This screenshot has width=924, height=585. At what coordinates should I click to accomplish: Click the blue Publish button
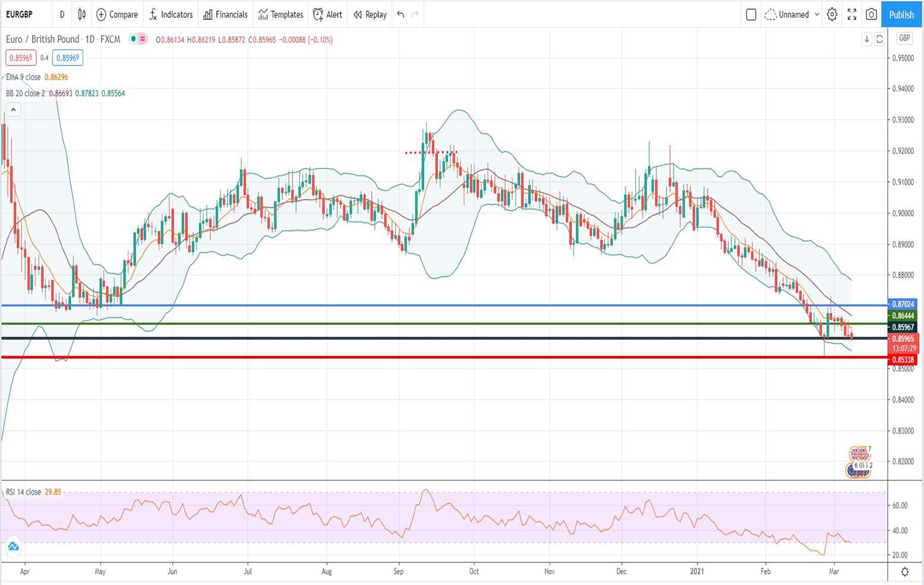click(901, 15)
